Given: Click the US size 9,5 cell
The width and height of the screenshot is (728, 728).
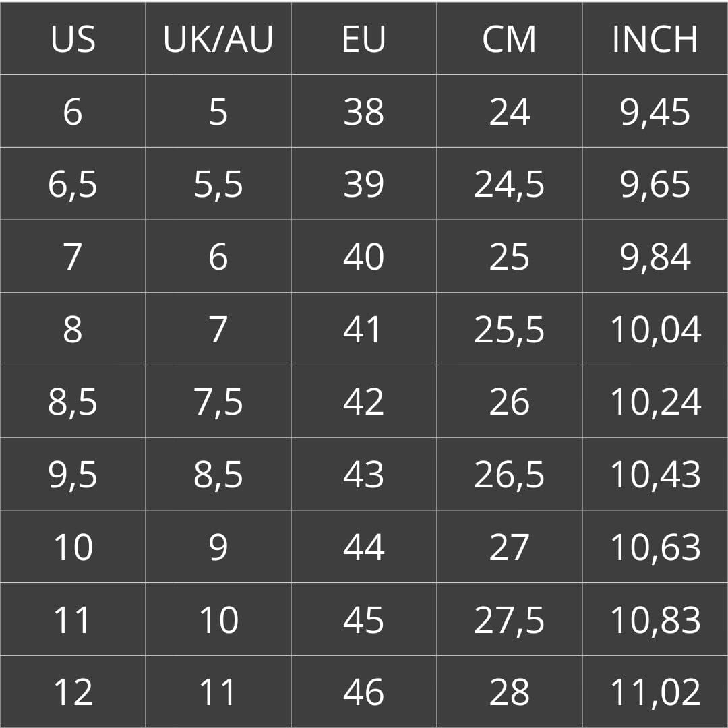Looking at the screenshot, I should pos(73,475).
